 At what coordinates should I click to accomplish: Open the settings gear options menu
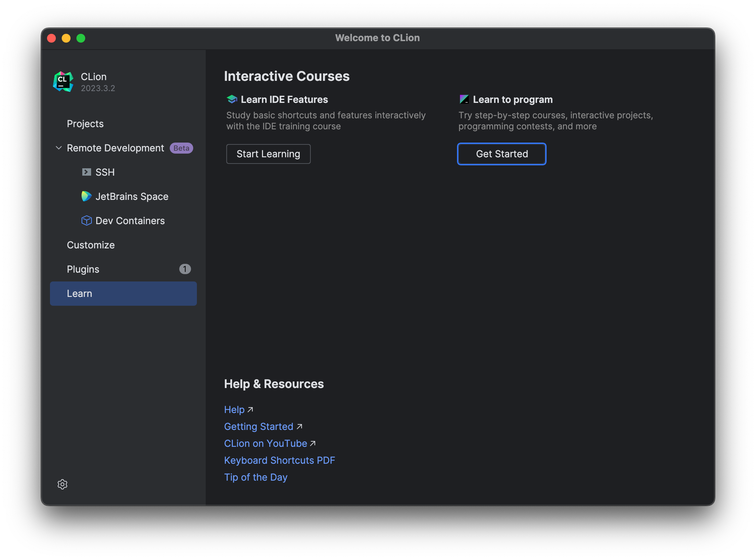(62, 484)
